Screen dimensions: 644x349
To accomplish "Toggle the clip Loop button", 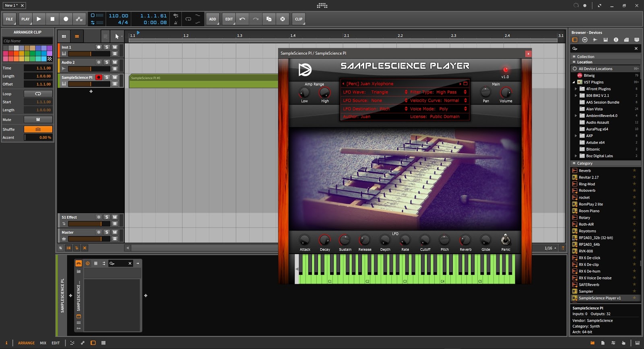I will [x=38, y=94].
